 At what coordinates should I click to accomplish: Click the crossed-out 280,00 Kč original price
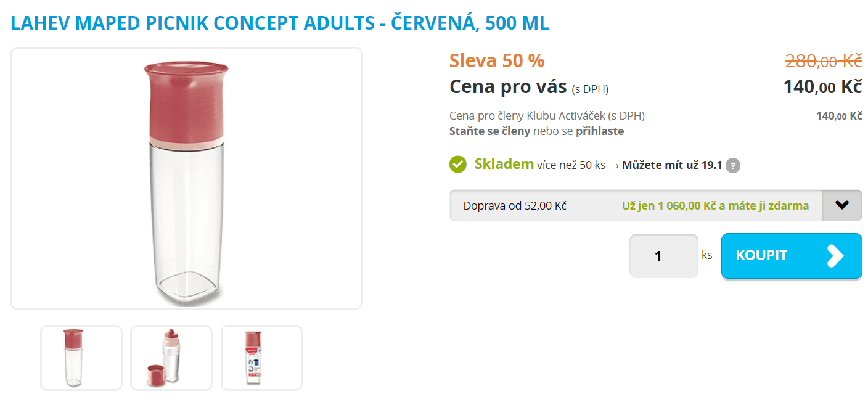[x=823, y=61]
